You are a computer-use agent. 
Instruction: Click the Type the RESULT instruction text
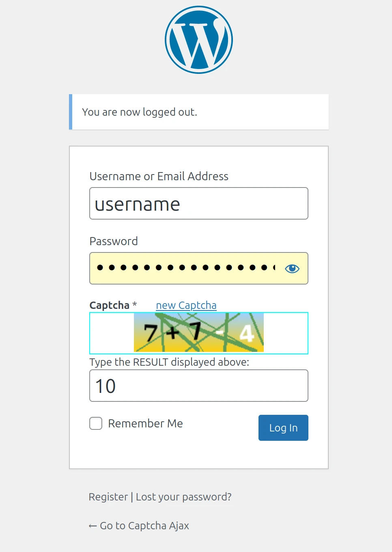(169, 362)
